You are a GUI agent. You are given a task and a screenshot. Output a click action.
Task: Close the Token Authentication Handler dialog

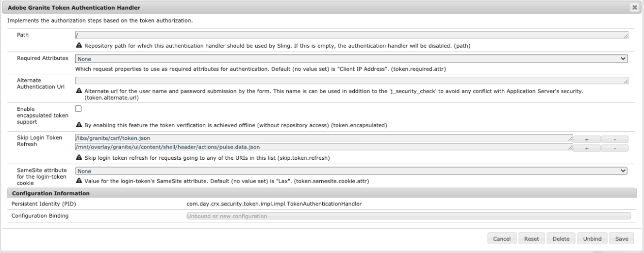tap(634, 7)
